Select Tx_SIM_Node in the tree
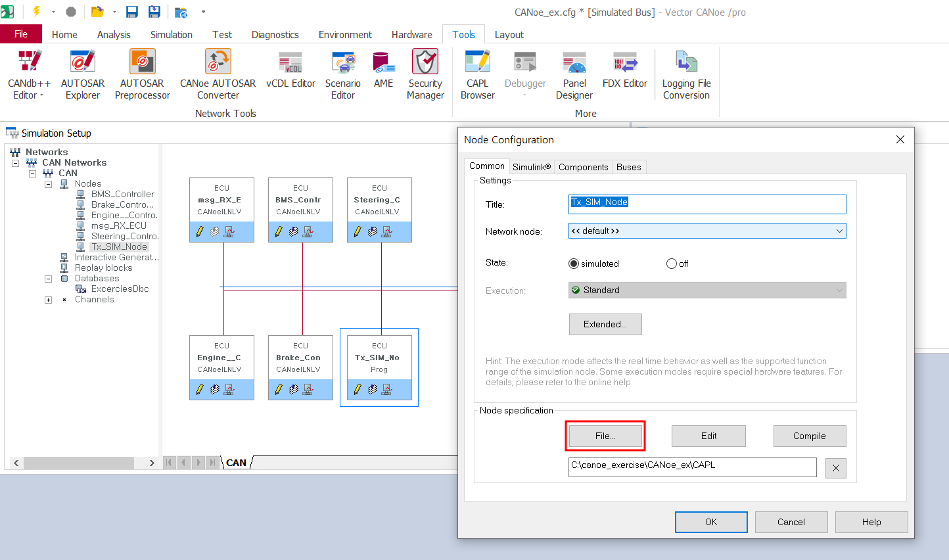949x560 pixels. click(x=119, y=246)
